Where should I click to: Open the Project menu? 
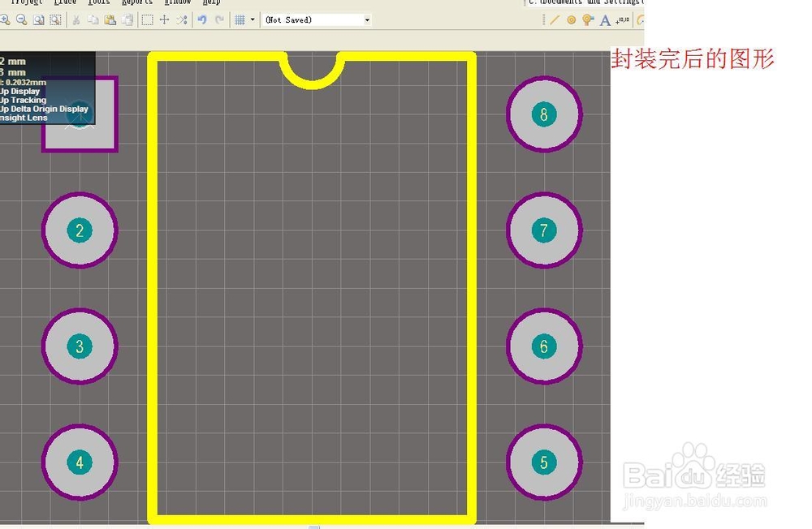coord(27,2)
